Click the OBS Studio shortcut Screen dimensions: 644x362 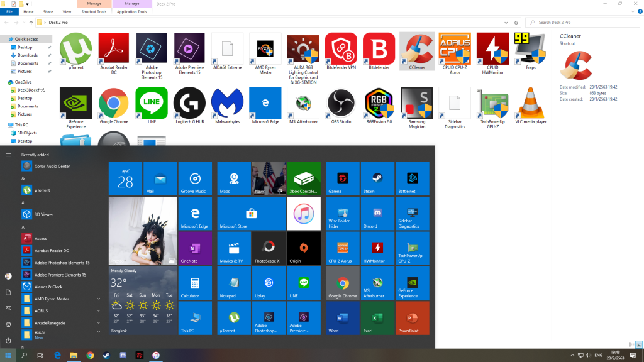tap(341, 106)
